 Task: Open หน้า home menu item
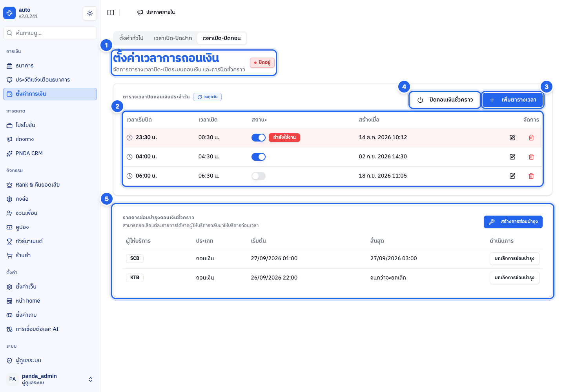tap(50, 301)
